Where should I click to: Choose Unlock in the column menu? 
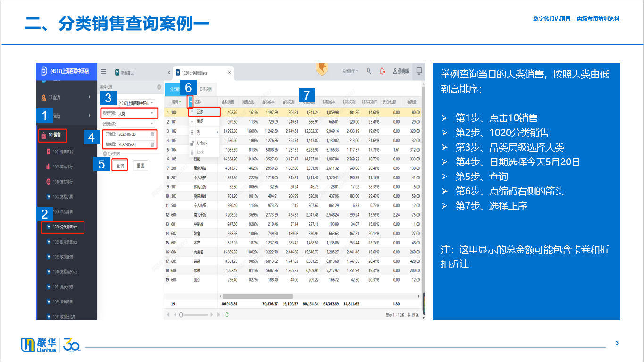[204, 143]
